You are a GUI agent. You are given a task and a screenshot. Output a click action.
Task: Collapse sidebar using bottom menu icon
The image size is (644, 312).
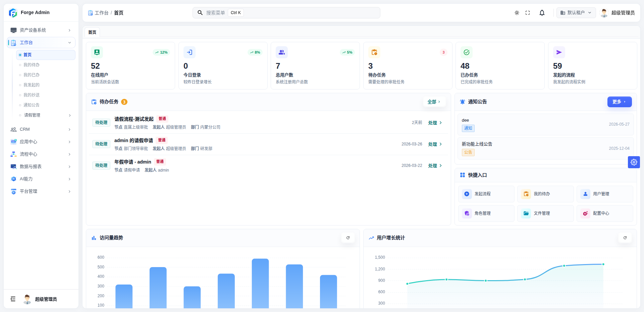tap(13, 299)
